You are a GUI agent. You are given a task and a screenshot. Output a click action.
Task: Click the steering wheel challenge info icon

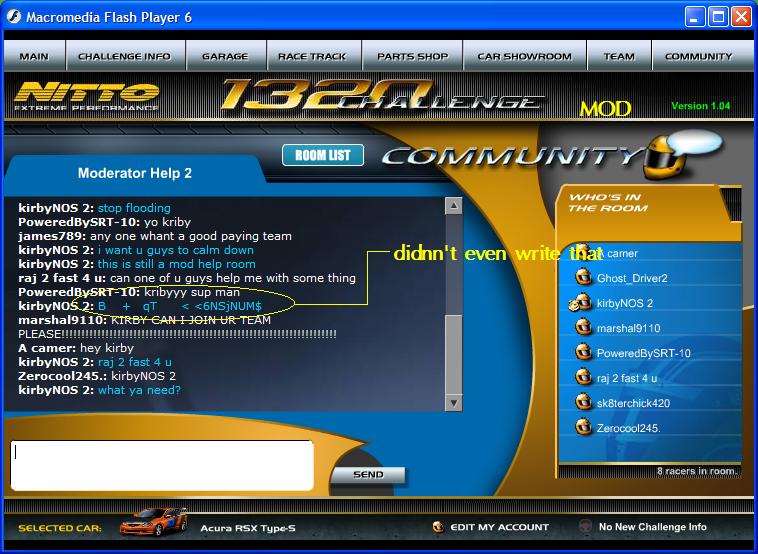[x=585, y=526]
